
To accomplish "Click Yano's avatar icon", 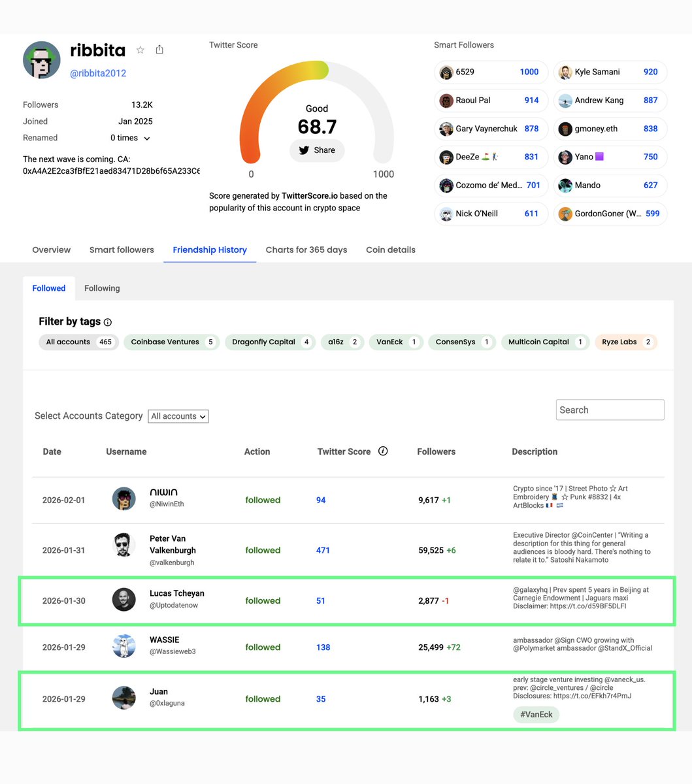I will pyautogui.click(x=566, y=157).
